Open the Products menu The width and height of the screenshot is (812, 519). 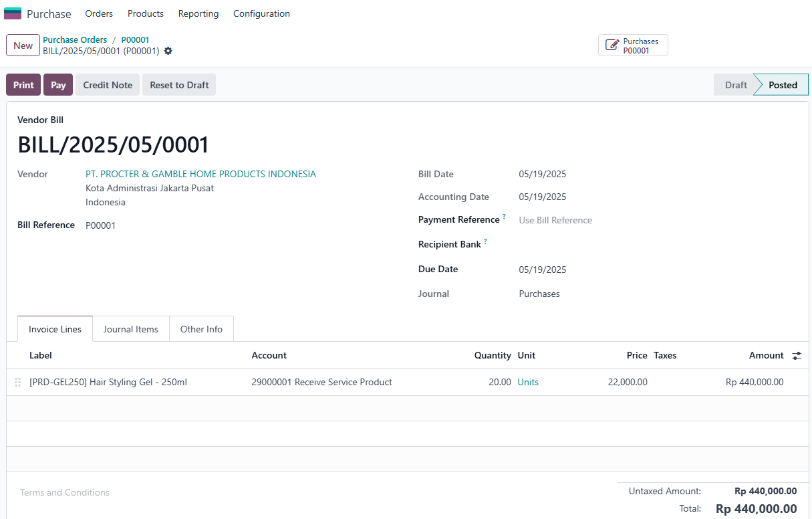coord(146,13)
